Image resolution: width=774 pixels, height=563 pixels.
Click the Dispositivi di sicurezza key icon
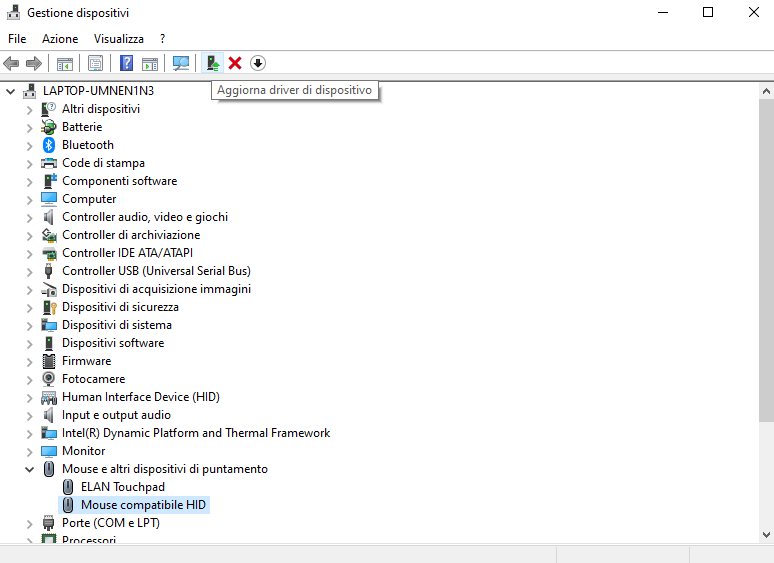click(49, 307)
